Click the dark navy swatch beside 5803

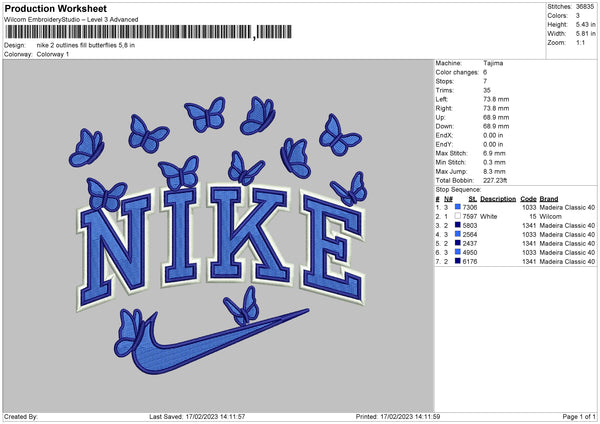[x=458, y=225]
